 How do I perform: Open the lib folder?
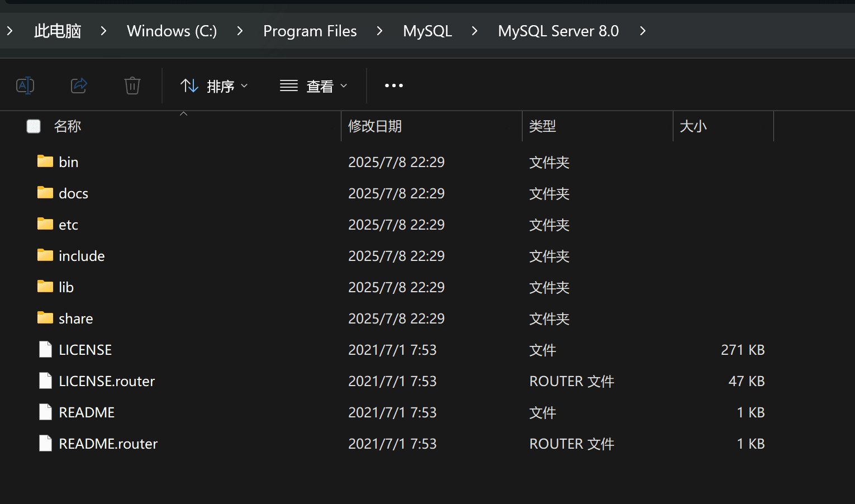(65, 287)
